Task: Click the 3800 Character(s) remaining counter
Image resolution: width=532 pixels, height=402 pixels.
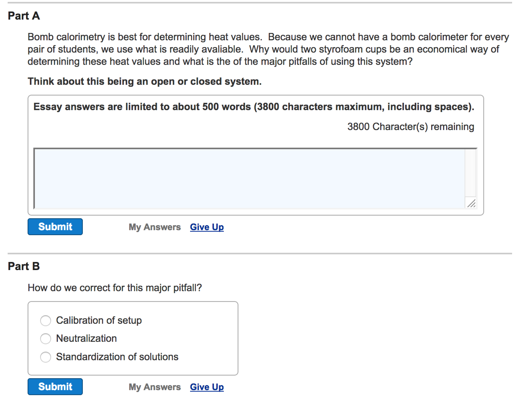Action: pos(411,127)
